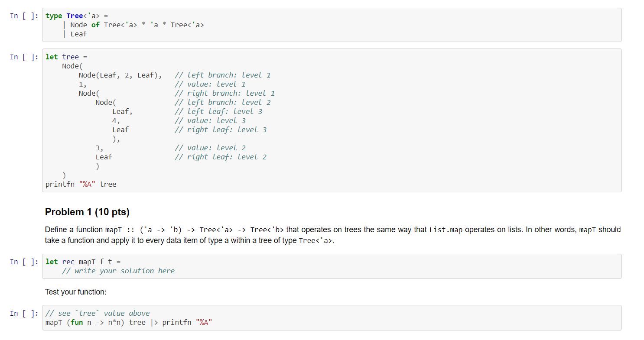Click the comment '// see `tree` value above'
The image size is (644, 340).
pos(97,313)
